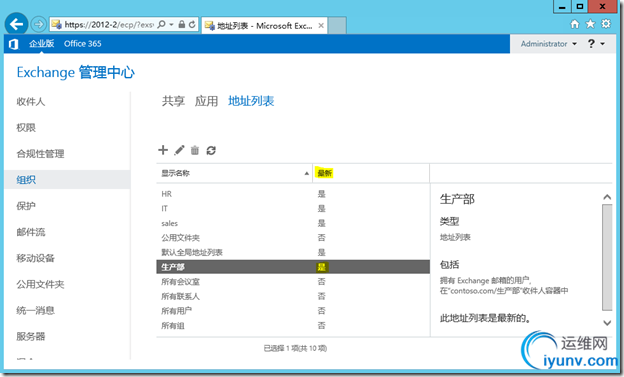The width and height of the screenshot is (624, 377).
Task: Select the 地址列表 tab
Action: click(251, 101)
